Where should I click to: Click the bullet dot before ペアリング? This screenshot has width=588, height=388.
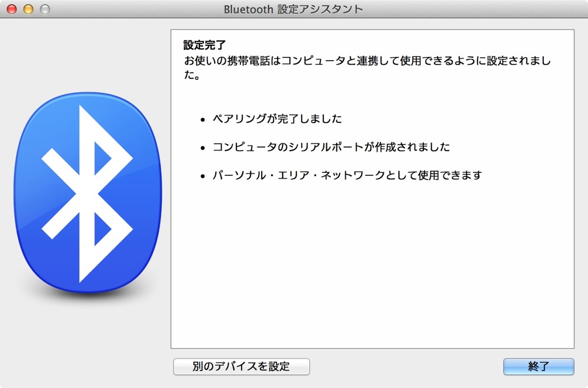coord(203,120)
